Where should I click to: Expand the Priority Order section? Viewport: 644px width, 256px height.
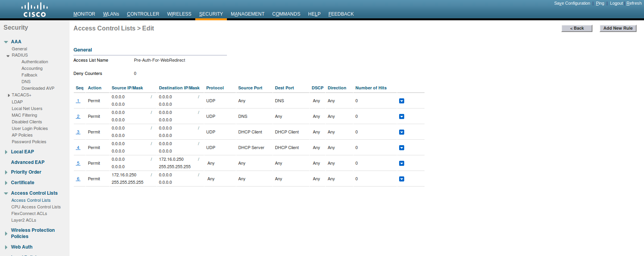coord(6,172)
